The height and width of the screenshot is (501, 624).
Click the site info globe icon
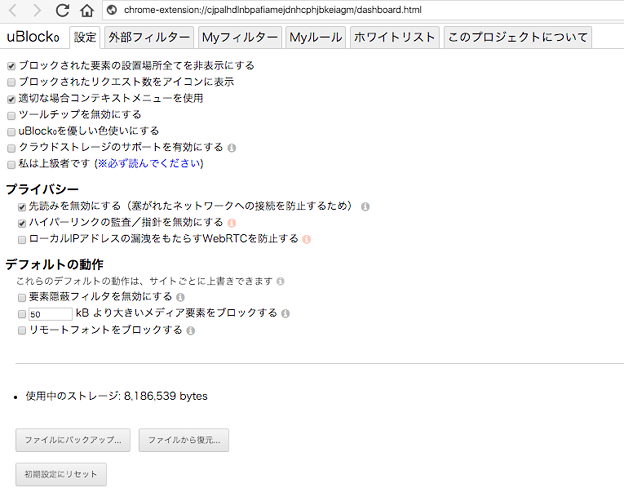(x=112, y=10)
